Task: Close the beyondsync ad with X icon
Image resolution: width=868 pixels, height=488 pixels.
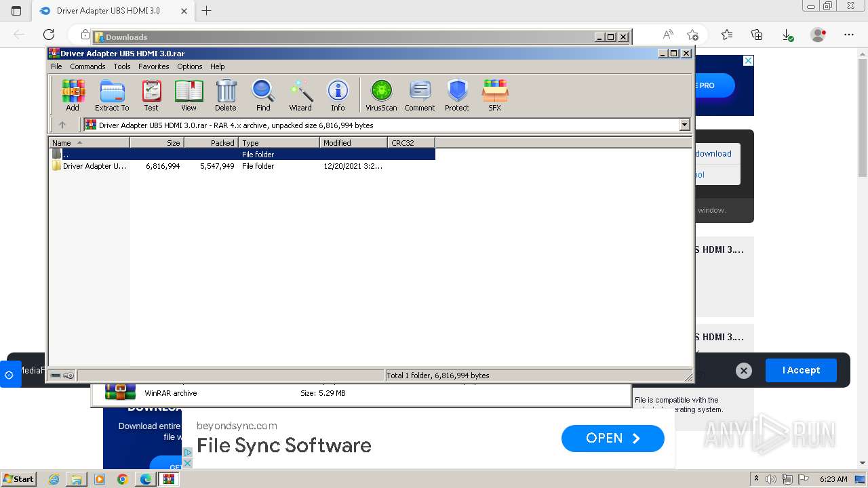Action: pyautogui.click(x=188, y=463)
